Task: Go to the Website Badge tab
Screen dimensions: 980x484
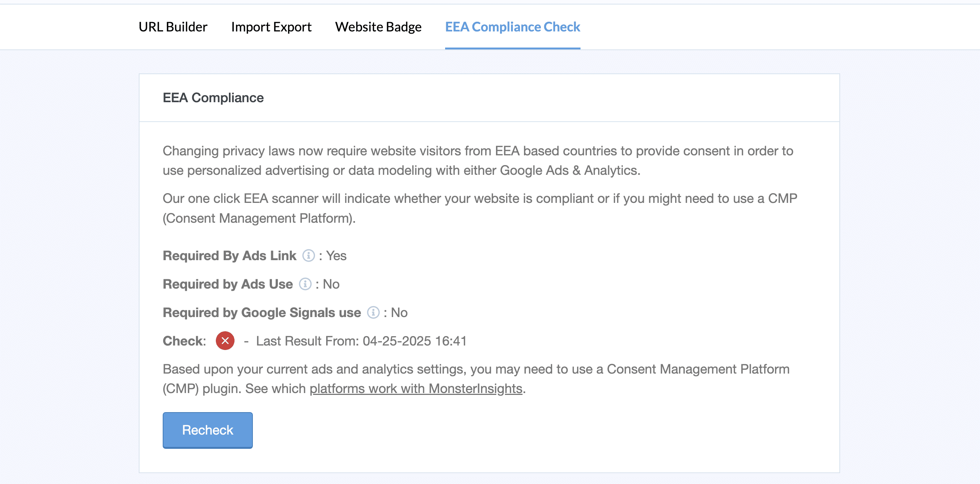Action: 378,27
